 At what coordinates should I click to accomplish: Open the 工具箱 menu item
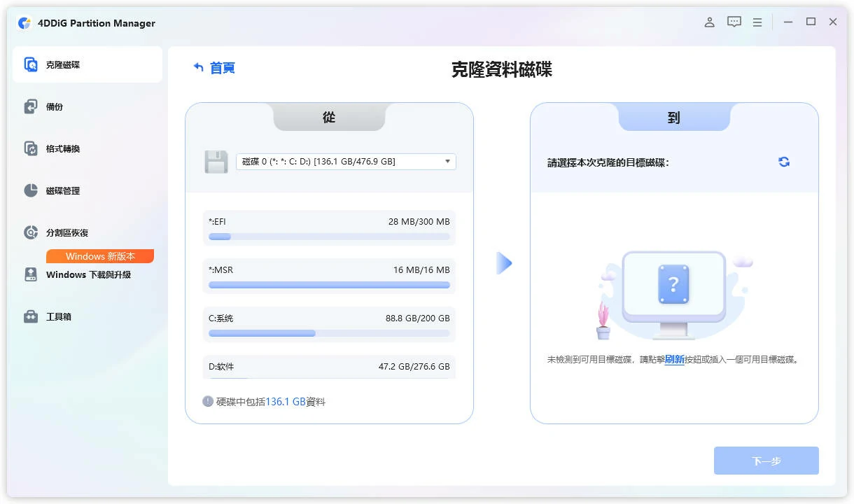(x=87, y=316)
